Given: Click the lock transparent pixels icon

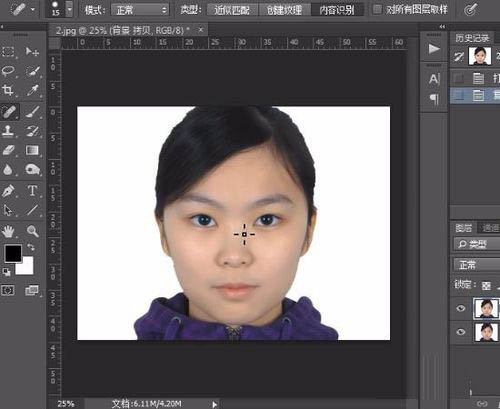Looking at the screenshot, I should [x=486, y=286].
